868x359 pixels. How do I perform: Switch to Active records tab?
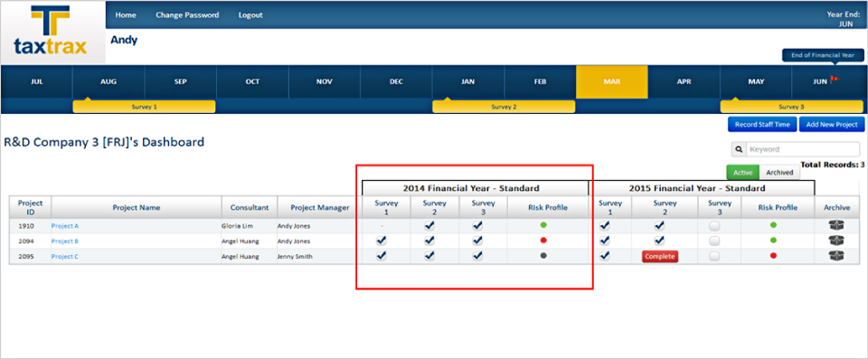[x=743, y=173]
